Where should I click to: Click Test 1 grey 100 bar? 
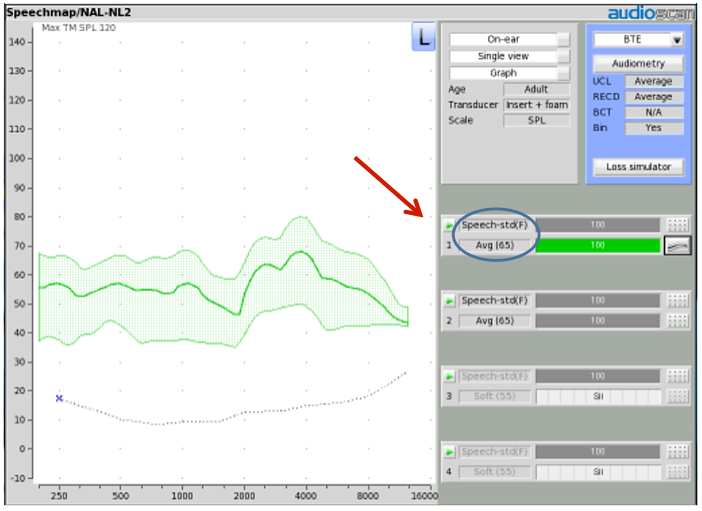598,225
